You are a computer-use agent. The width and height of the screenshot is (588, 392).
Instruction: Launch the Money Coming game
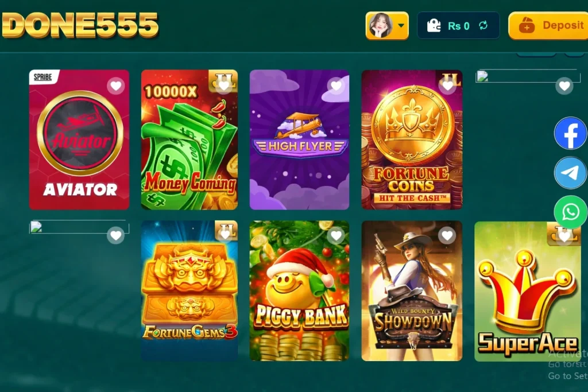[x=189, y=140]
